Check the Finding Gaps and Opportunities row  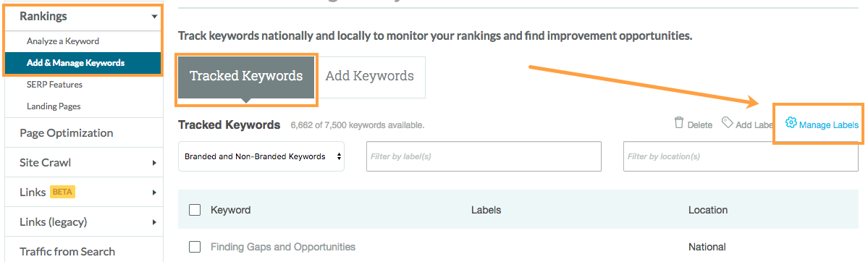click(195, 247)
